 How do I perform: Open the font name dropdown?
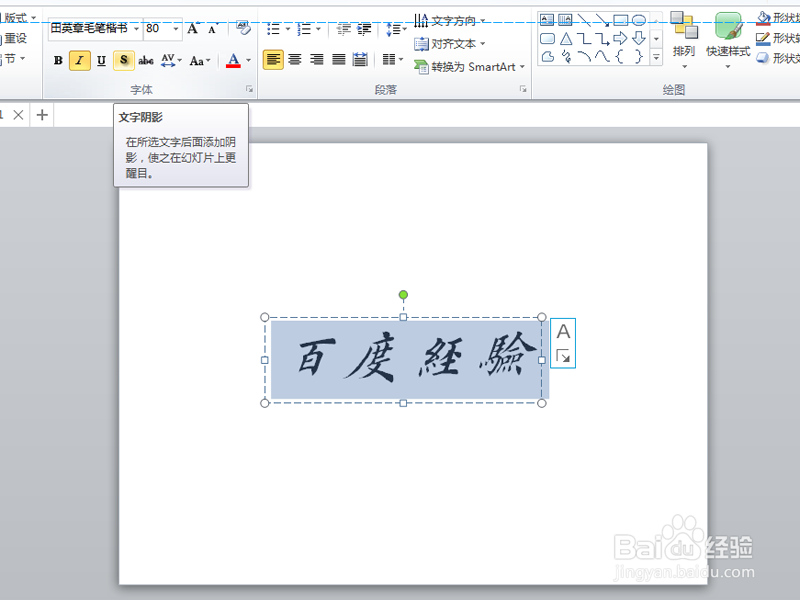(x=136, y=28)
